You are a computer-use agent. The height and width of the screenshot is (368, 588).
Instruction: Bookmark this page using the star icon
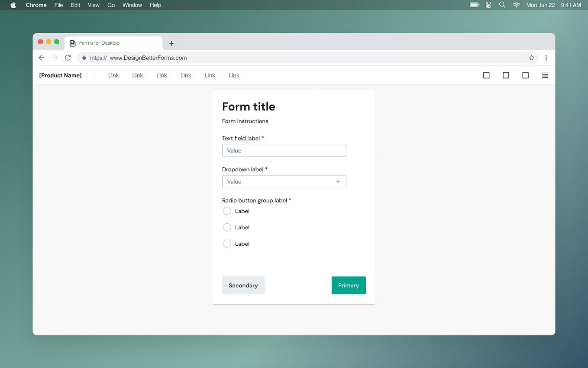pos(531,57)
